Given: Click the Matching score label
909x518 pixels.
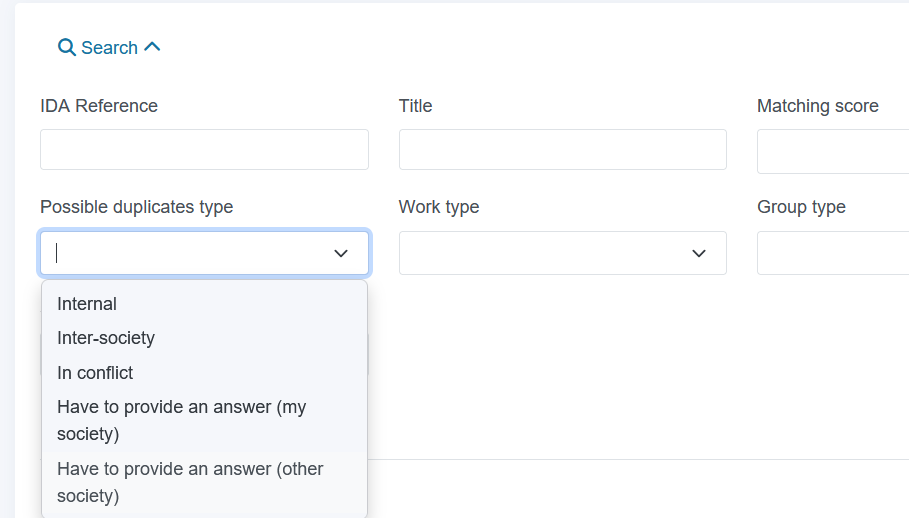Looking at the screenshot, I should click(x=817, y=106).
